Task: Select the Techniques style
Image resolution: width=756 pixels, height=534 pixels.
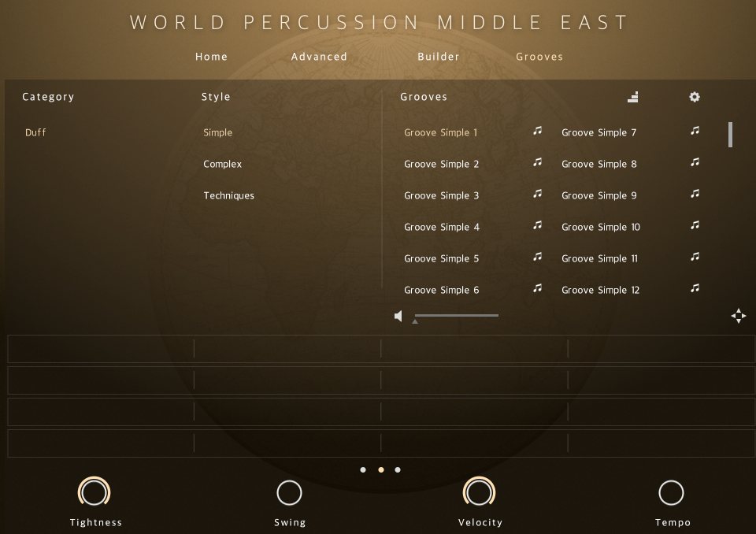Action: [x=229, y=195]
